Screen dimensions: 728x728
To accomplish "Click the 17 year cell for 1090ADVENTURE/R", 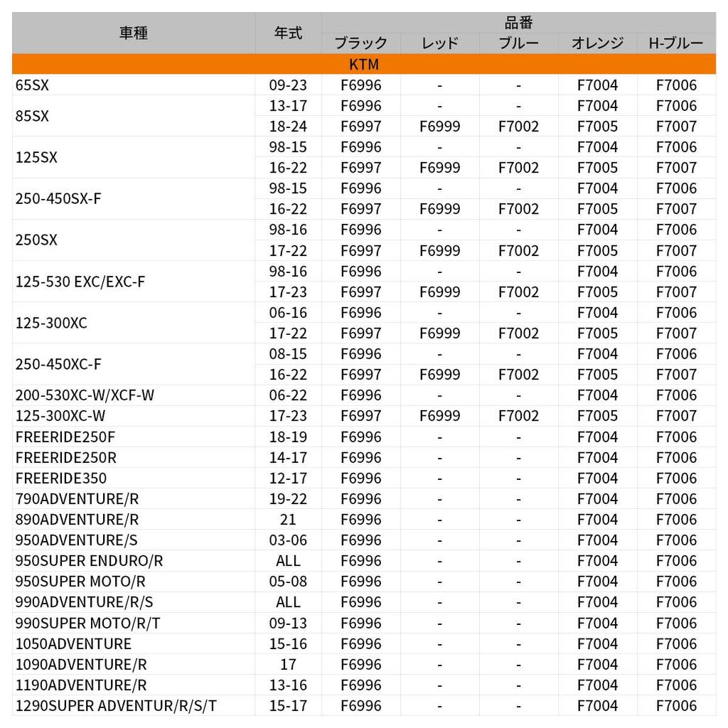I will point(288,665).
